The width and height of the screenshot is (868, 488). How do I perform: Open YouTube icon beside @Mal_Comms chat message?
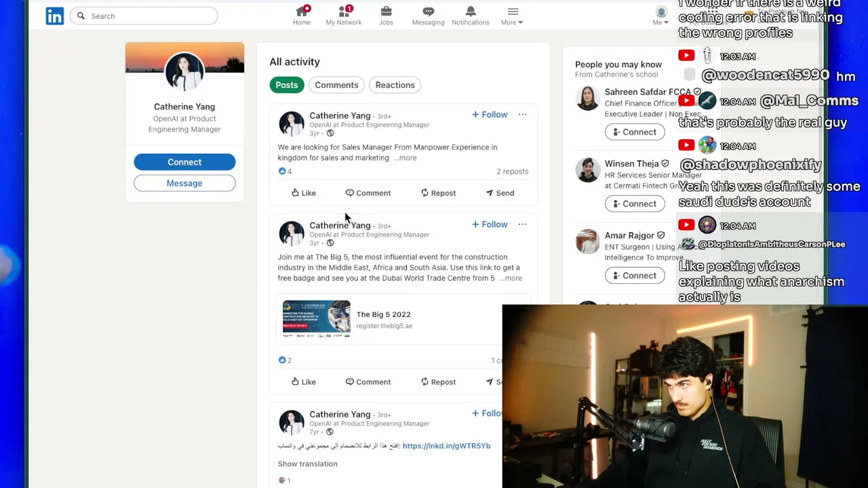click(x=686, y=101)
